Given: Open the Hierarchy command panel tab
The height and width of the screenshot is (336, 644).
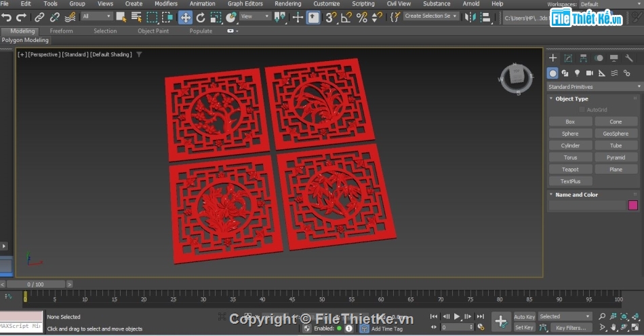Looking at the screenshot, I should [x=583, y=58].
